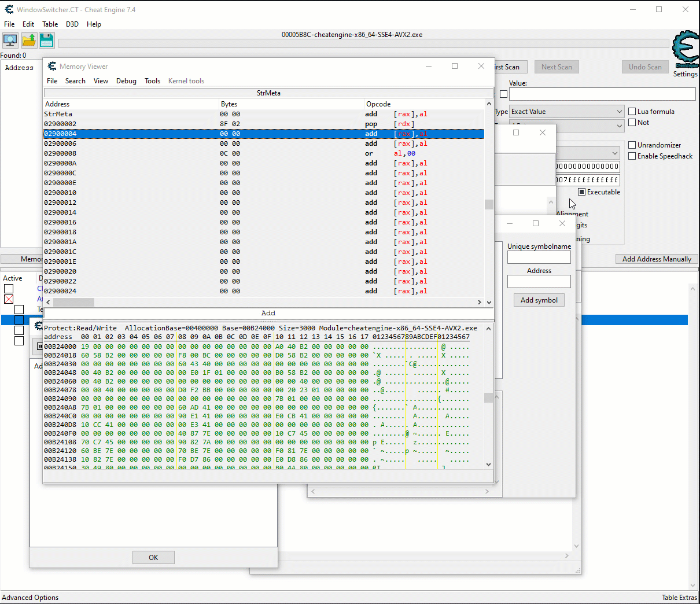Open the Table menu
Screen dimensions: 700x604
click(50, 24)
